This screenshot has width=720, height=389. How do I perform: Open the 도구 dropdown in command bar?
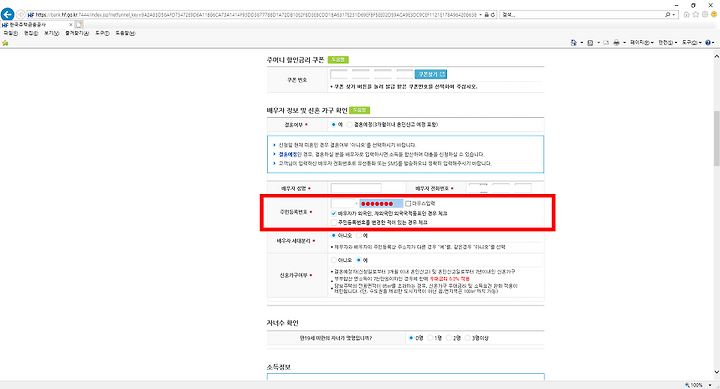[x=692, y=43]
